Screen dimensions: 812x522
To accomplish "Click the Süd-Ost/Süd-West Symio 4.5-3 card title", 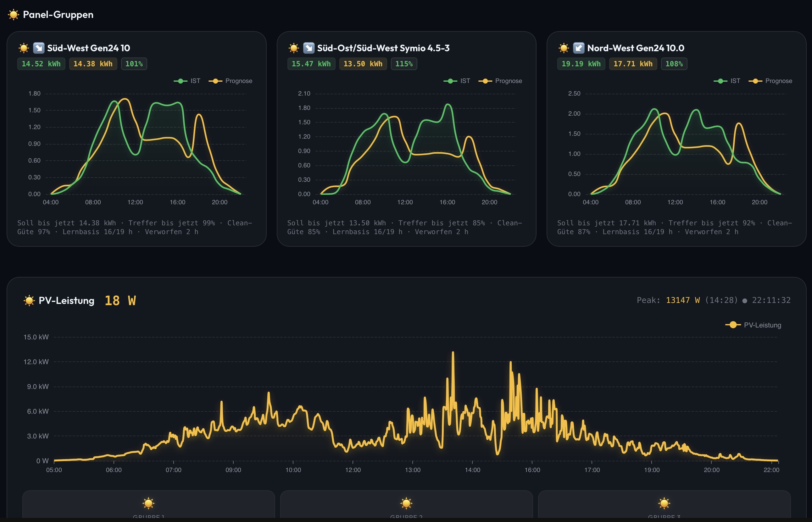I will tap(383, 48).
